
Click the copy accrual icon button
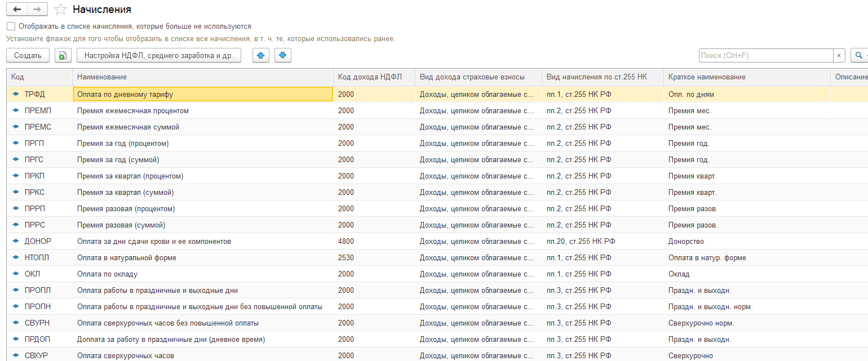pos(63,55)
